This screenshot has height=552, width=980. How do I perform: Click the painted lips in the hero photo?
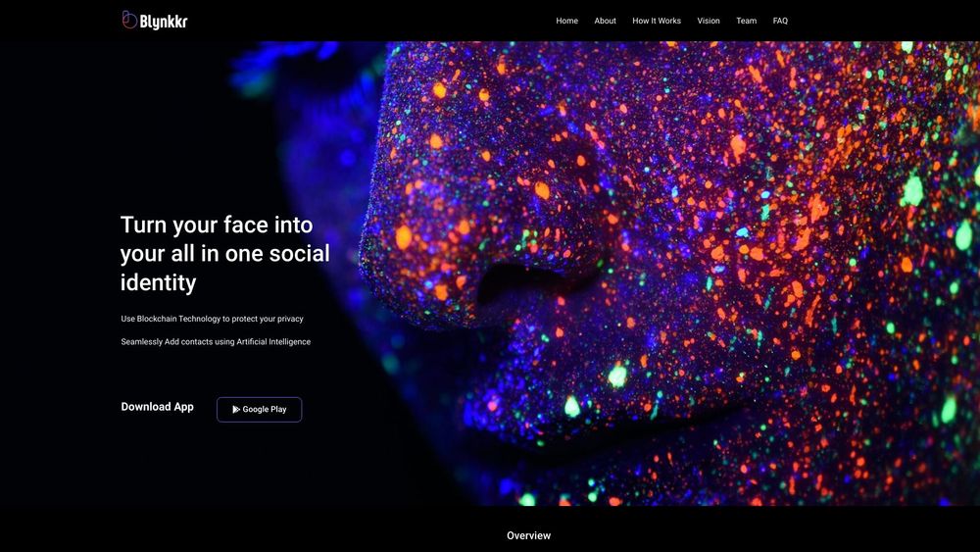pyautogui.click(x=625, y=431)
